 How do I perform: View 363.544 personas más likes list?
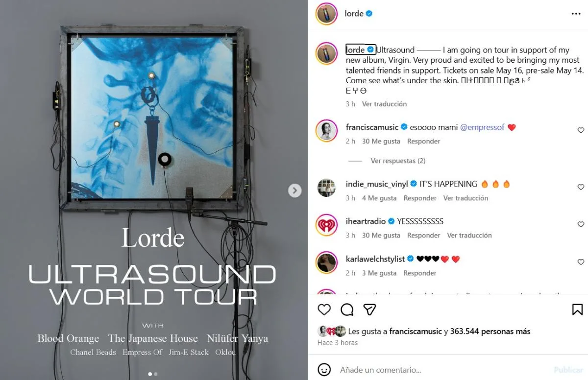pyautogui.click(x=490, y=332)
